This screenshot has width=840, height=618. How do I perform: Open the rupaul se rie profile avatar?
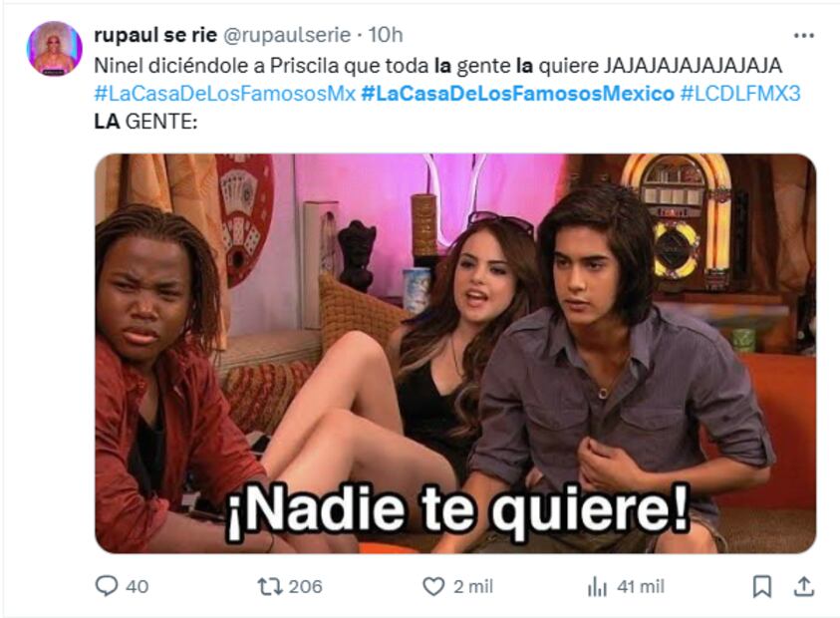[x=54, y=48]
